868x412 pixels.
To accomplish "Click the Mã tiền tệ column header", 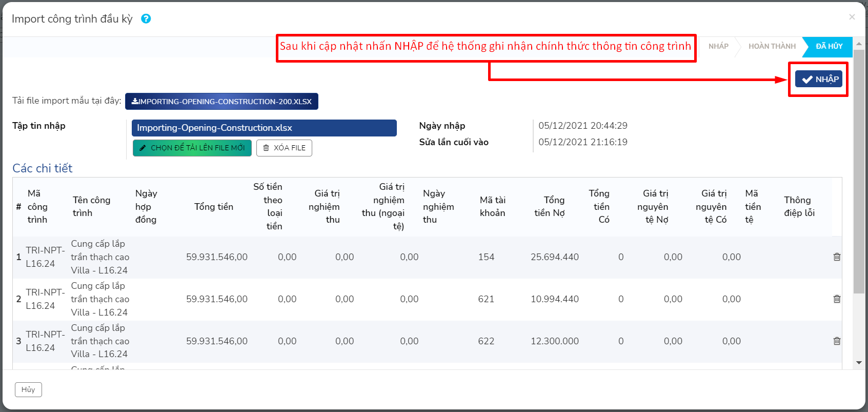I will tap(753, 207).
